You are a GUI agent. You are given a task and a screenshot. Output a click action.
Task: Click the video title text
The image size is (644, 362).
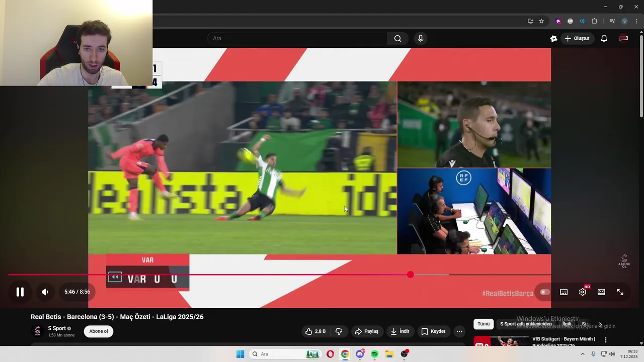pos(117,317)
